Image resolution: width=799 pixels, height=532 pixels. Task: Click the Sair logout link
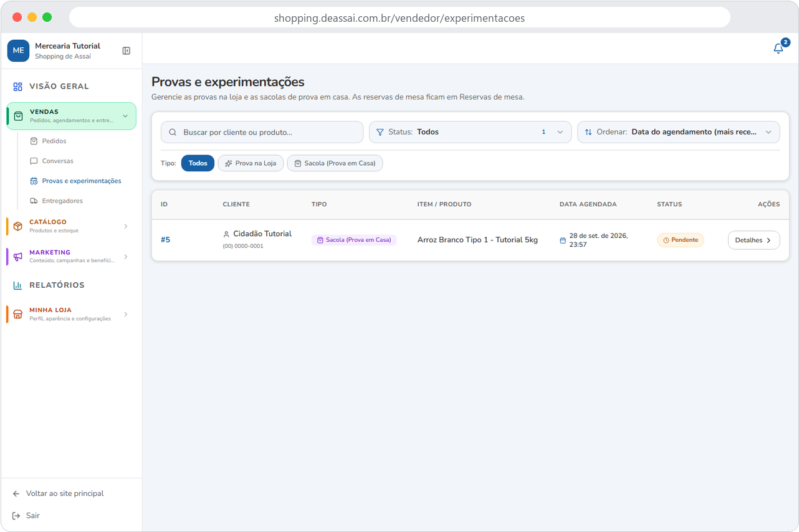(33, 516)
